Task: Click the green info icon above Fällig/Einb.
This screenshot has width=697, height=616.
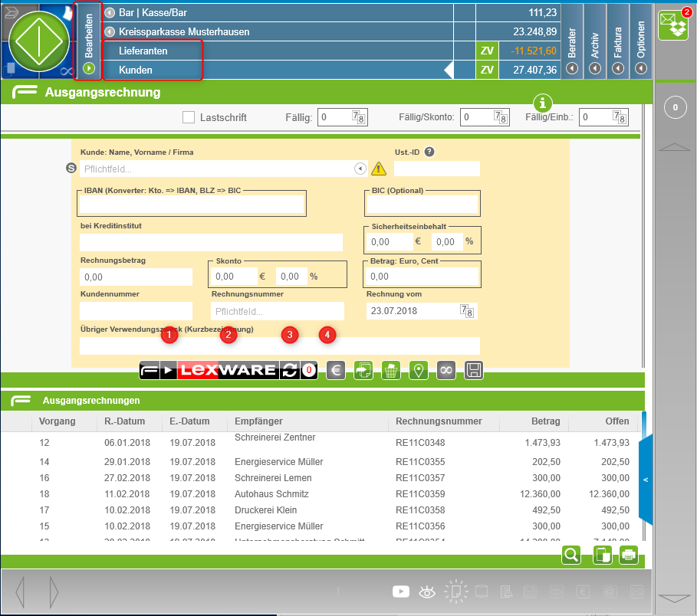Action: coord(542,103)
